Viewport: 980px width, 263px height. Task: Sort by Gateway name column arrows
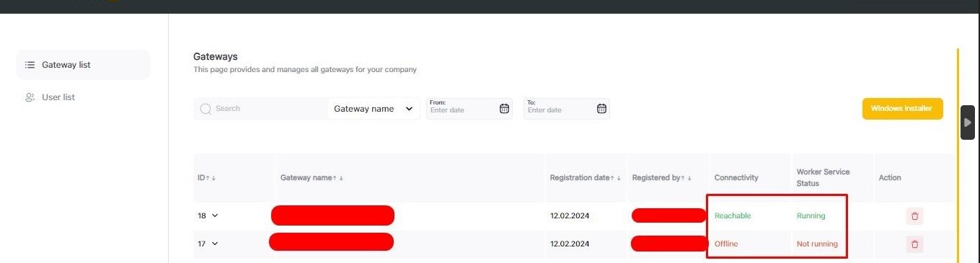(x=338, y=178)
